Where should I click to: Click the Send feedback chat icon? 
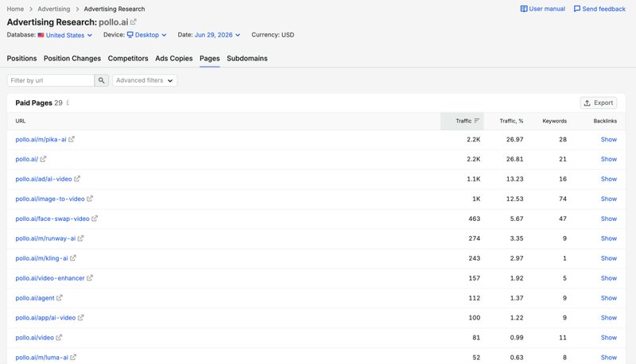tap(577, 9)
